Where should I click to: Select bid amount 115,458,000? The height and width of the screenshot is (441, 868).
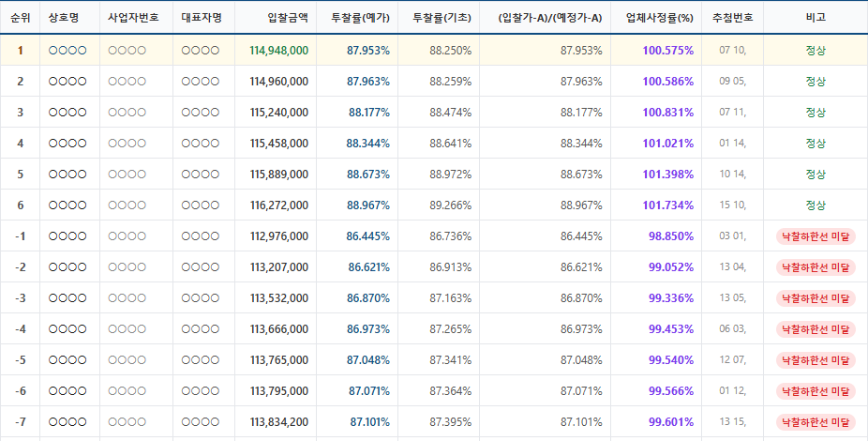(279, 144)
